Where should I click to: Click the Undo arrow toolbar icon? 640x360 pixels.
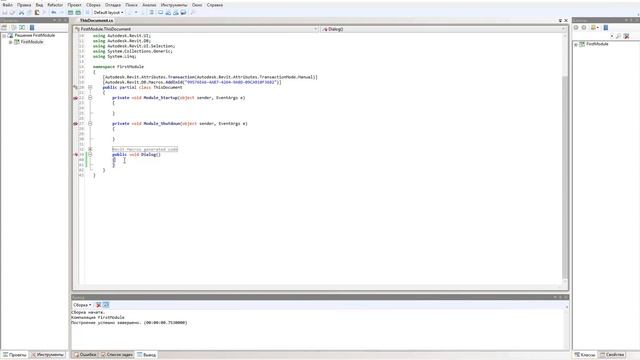coord(53,13)
